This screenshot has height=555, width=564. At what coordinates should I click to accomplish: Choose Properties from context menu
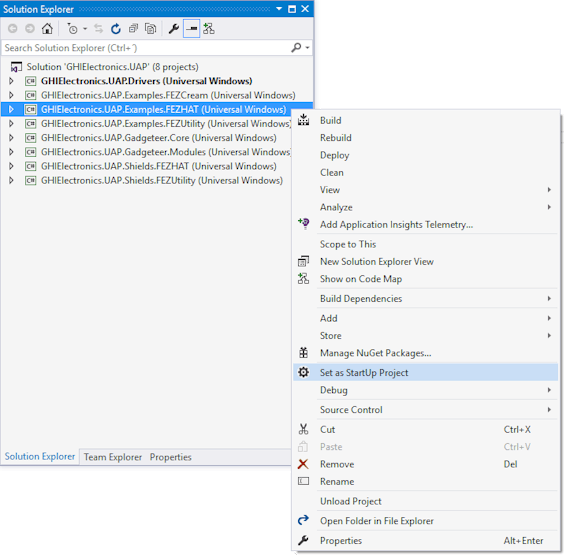[426, 541]
